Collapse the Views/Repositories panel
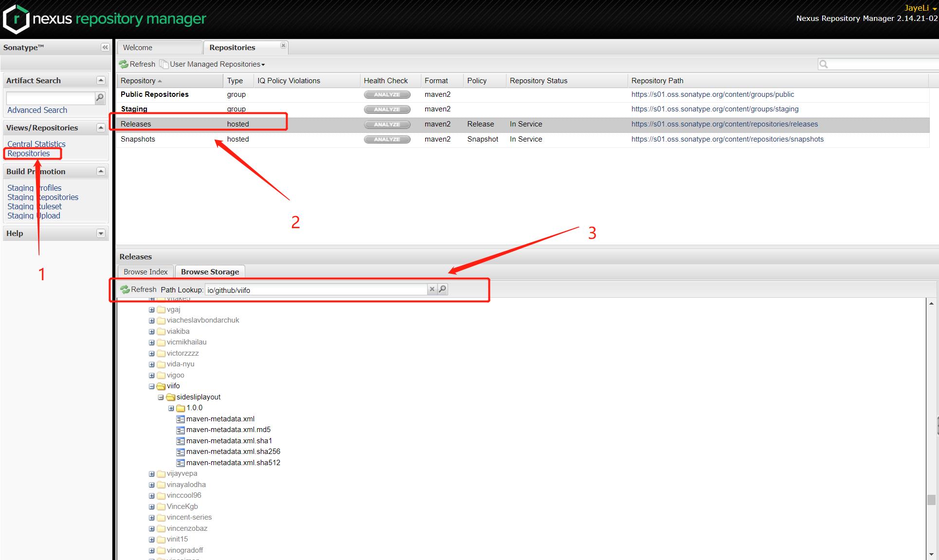The image size is (939, 560). click(x=101, y=127)
